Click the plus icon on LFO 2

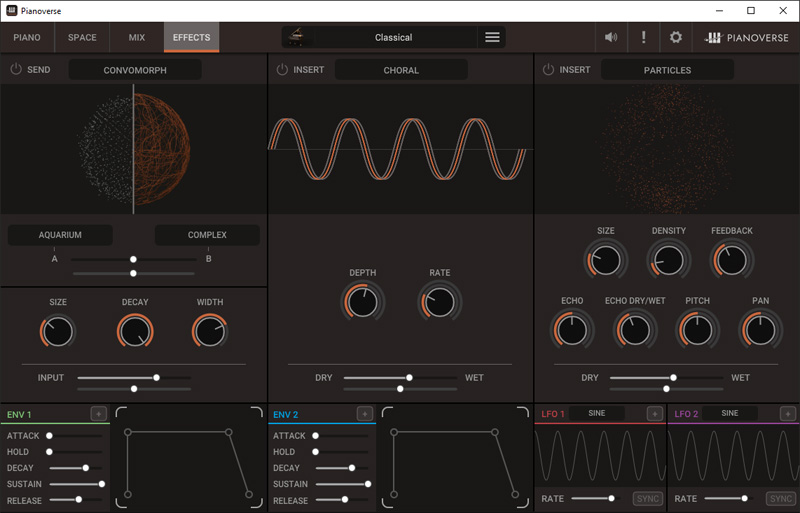click(788, 414)
